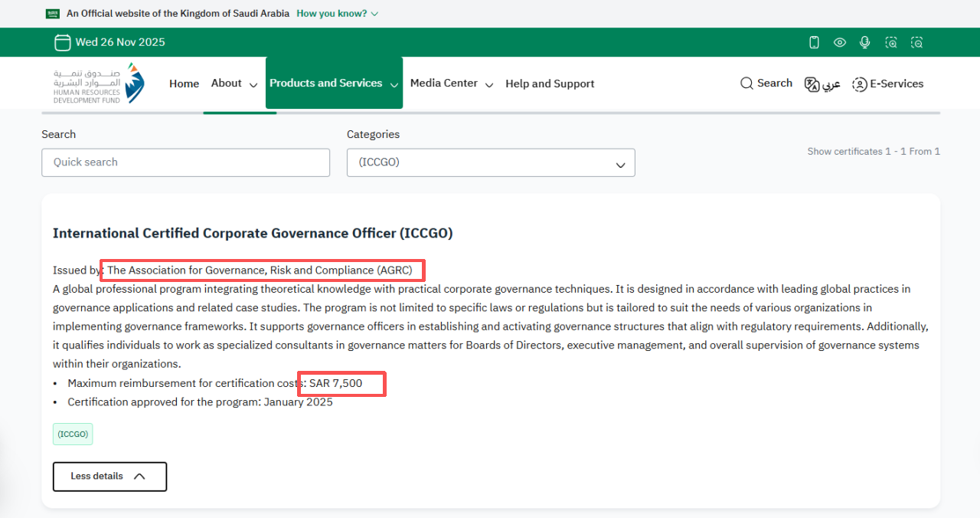Click the Quick search input field
This screenshot has width=980, height=518.
pyautogui.click(x=185, y=162)
